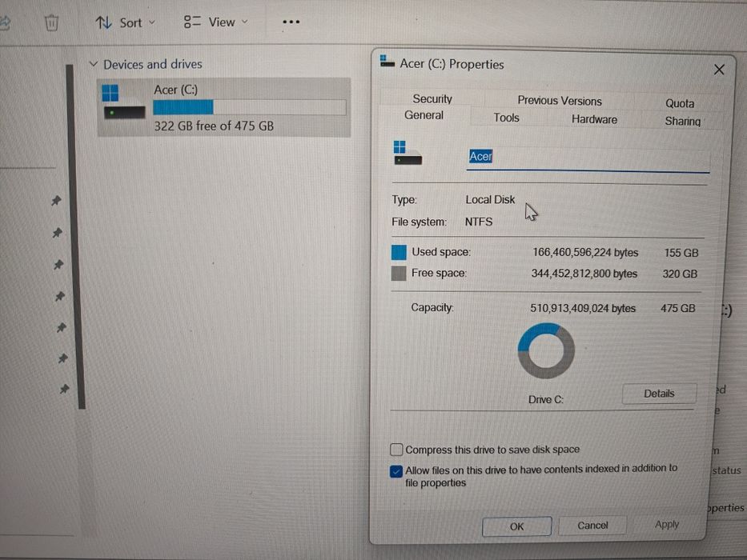Viewport: 747px width, 560px height.
Task: Enable Compress this drive to save space
Action: (x=396, y=450)
